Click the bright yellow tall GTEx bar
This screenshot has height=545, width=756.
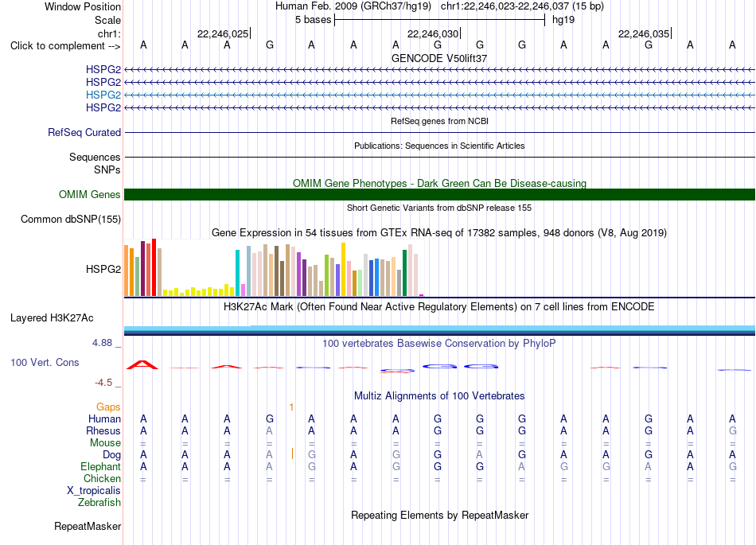click(343, 270)
